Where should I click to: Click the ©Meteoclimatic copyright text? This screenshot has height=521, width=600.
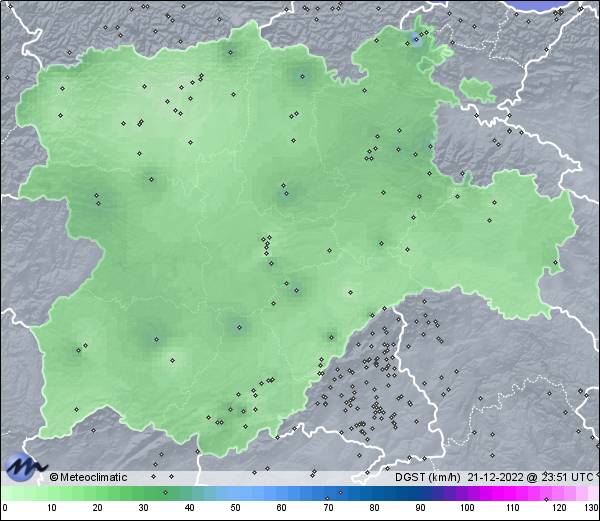(x=88, y=477)
